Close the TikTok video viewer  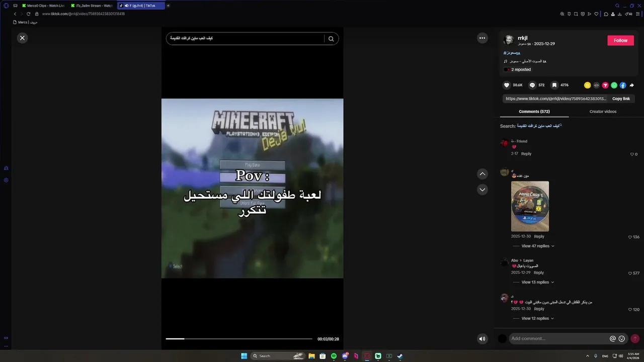(x=22, y=38)
